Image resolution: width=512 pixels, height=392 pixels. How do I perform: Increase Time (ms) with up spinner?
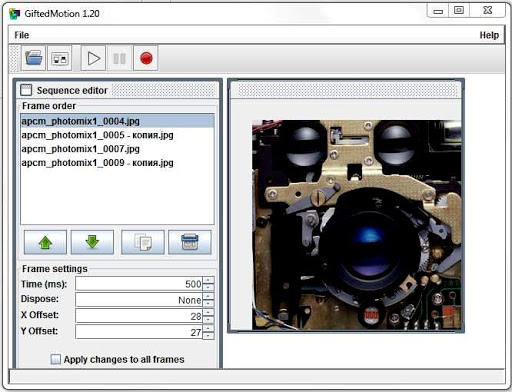point(208,280)
